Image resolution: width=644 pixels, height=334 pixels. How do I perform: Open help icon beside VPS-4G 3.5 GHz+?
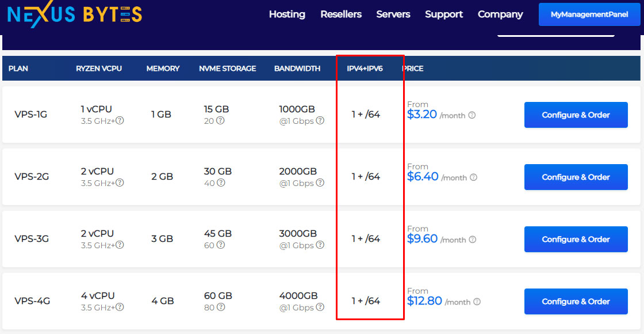[120, 307]
